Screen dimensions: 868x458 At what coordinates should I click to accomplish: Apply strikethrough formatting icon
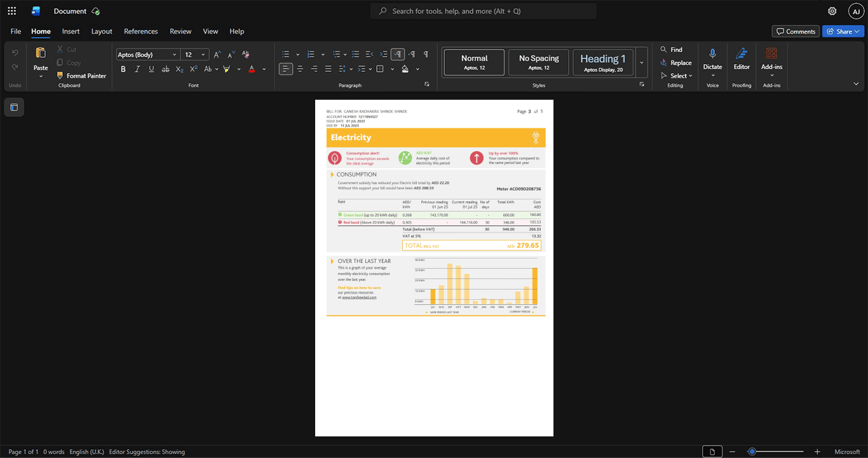165,69
